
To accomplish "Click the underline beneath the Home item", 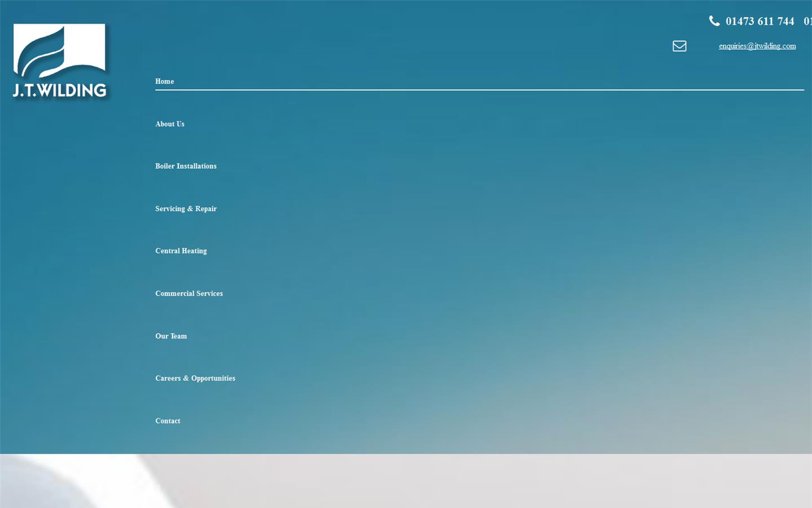I will (x=479, y=89).
